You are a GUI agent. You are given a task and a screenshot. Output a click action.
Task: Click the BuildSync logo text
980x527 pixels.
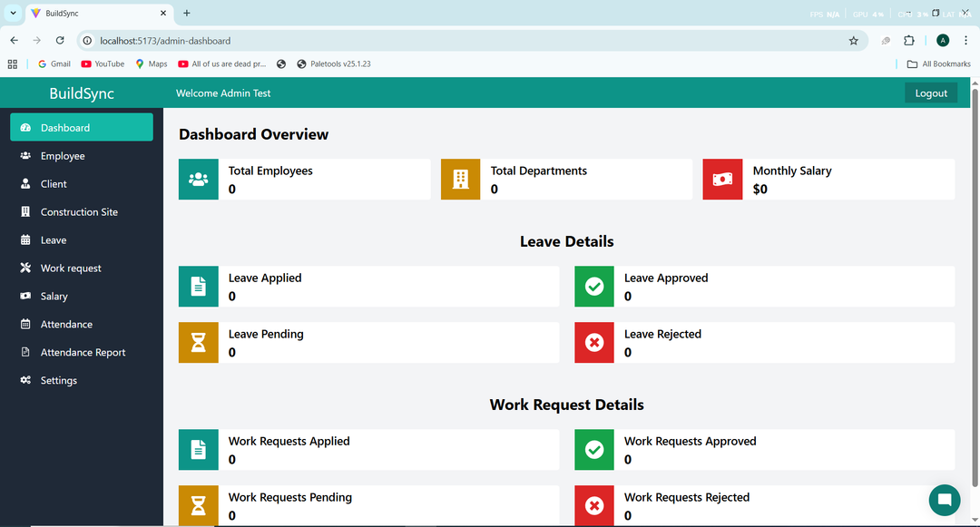pos(82,93)
